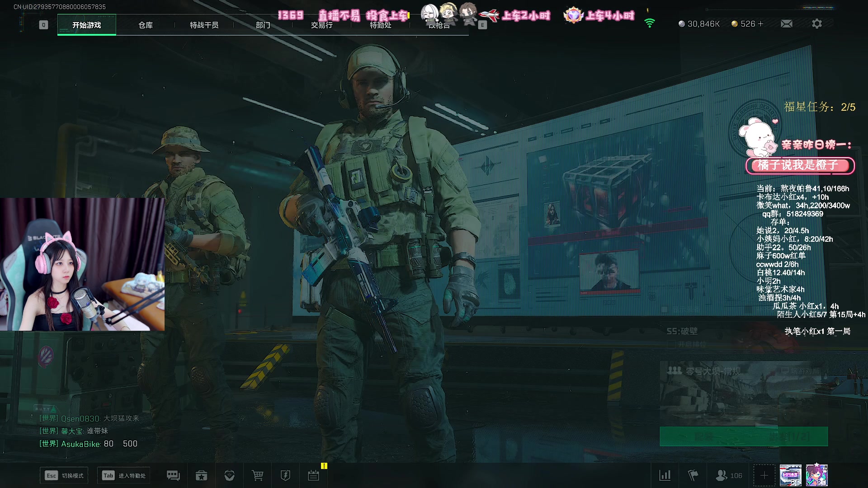Click the 橘子说我是橙子 pink banner
868x488 pixels.
tap(800, 165)
